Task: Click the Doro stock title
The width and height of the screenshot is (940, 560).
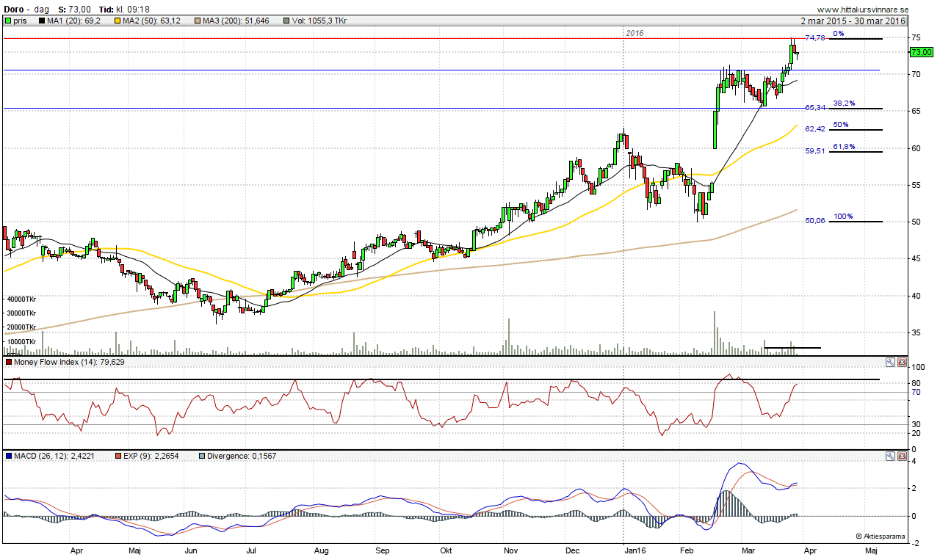Action: 14,8
